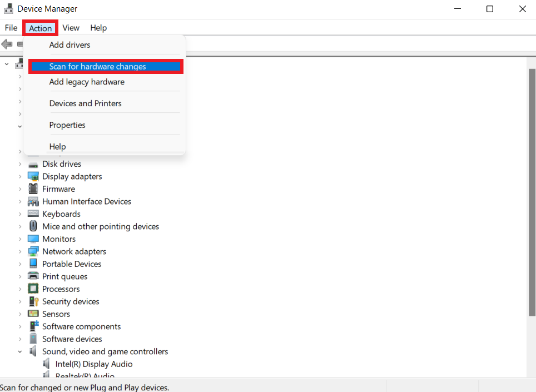Close the Device Manager window
536x392 pixels.
click(522, 9)
